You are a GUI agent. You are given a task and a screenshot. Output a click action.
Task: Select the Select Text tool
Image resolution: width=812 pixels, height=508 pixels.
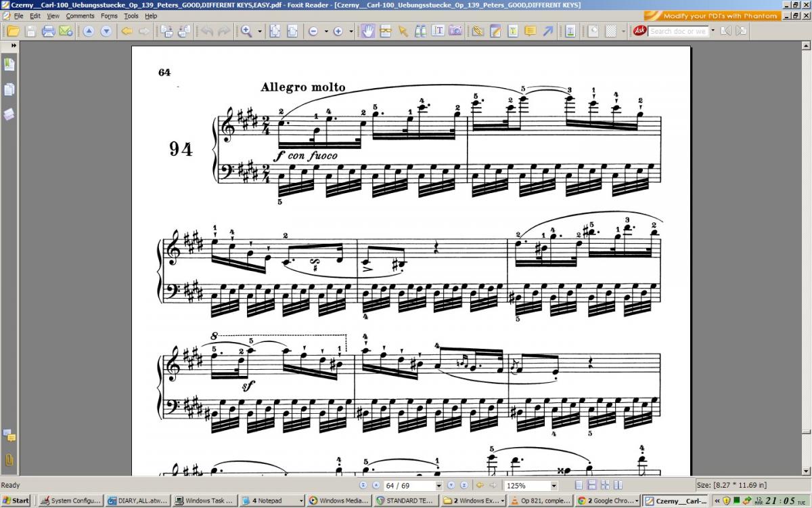(438, 31)
